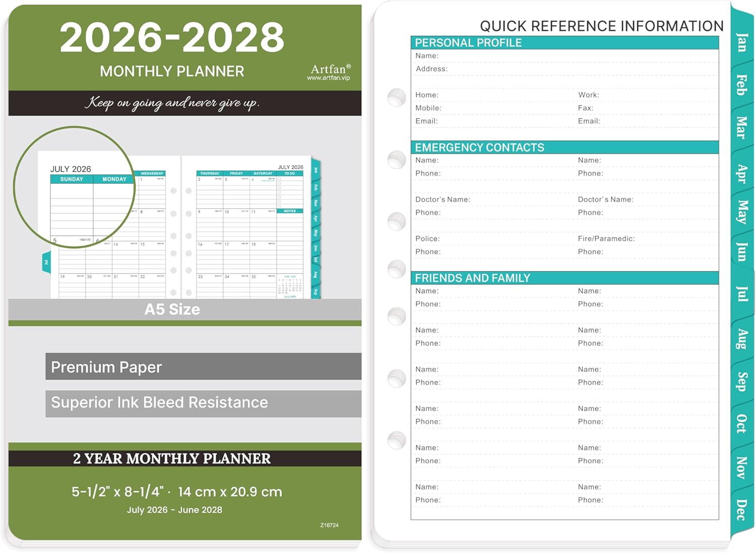
Task: Open the www.artfan.vip website link
Action: coord(329,78)
